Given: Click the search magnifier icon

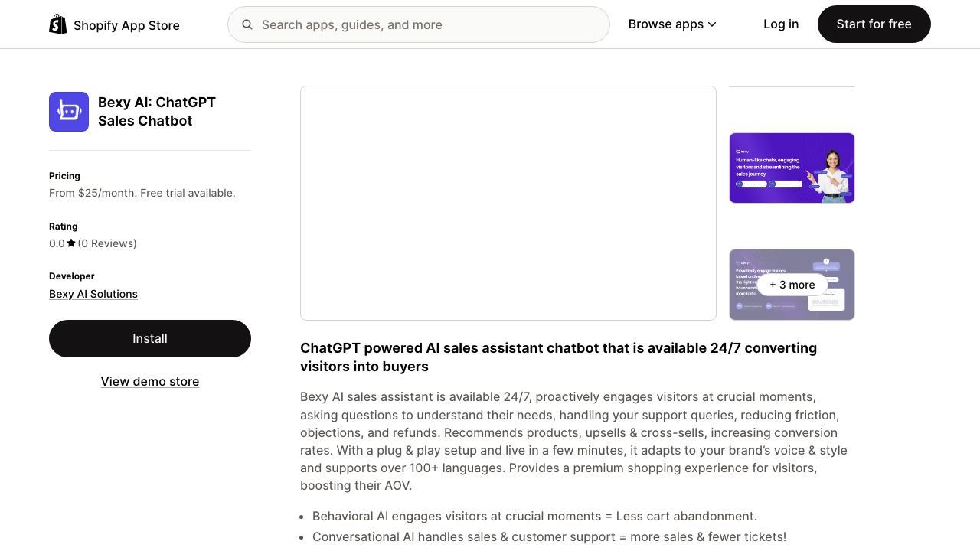Looking at the screenshot, I should (x=247, y=24).
